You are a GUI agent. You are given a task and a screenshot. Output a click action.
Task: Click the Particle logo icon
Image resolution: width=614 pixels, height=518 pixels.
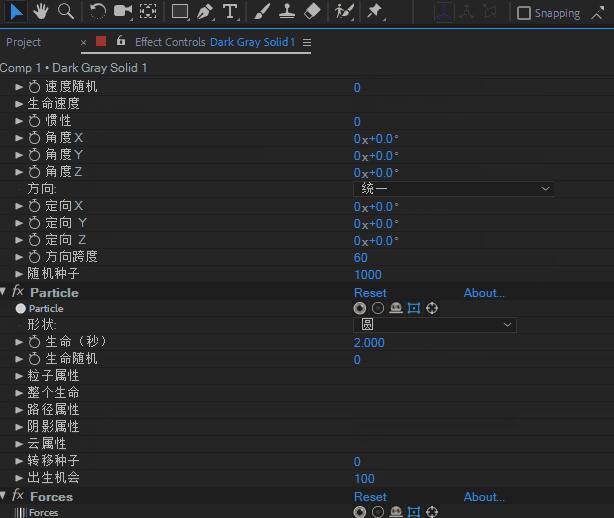[21, 309]
